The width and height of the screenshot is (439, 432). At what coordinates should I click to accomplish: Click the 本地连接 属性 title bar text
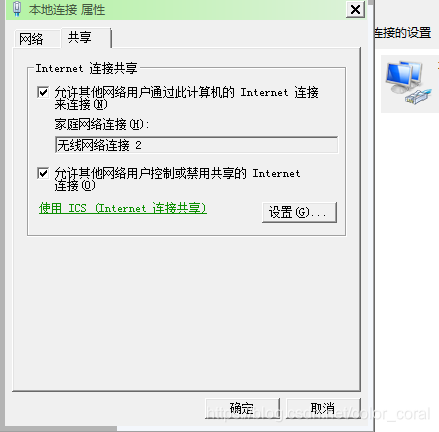coord(67,10)
